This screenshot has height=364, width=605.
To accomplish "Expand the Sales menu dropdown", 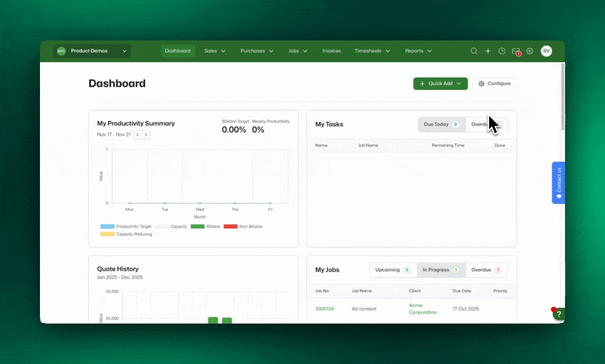I will [215, 51].
